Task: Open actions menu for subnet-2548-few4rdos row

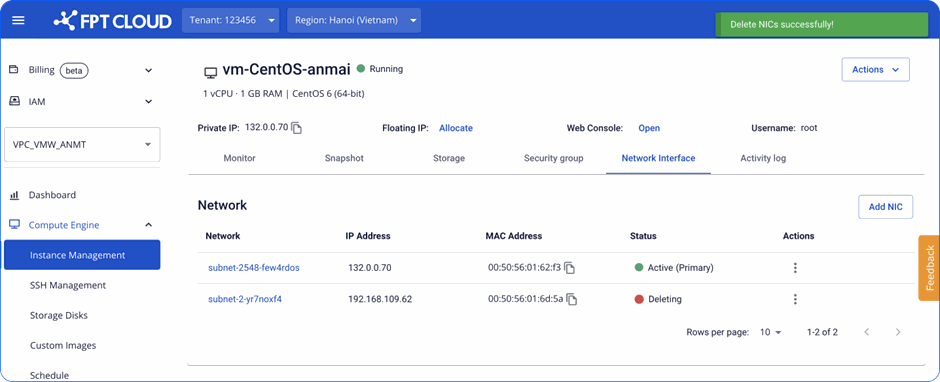Action: pos(796,268)
